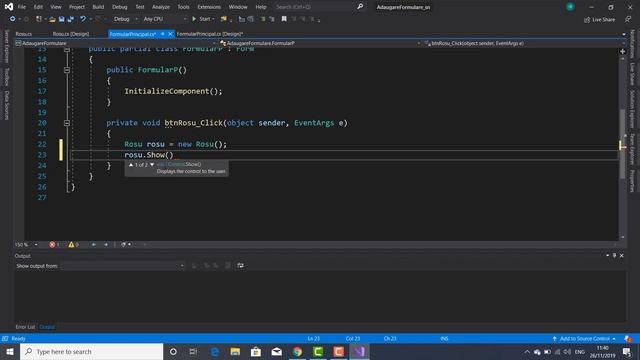Click the teal account avatar icon

pos(570,7)
